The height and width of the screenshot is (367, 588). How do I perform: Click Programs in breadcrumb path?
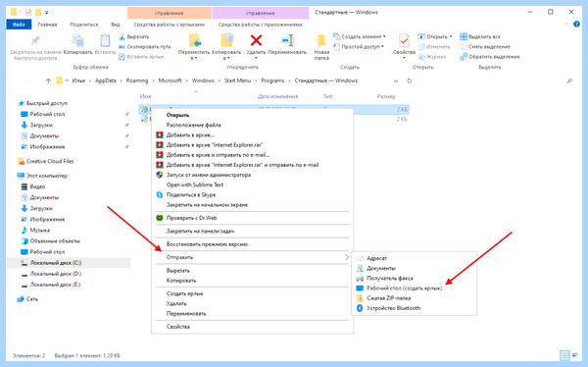[x=272, y=80]
